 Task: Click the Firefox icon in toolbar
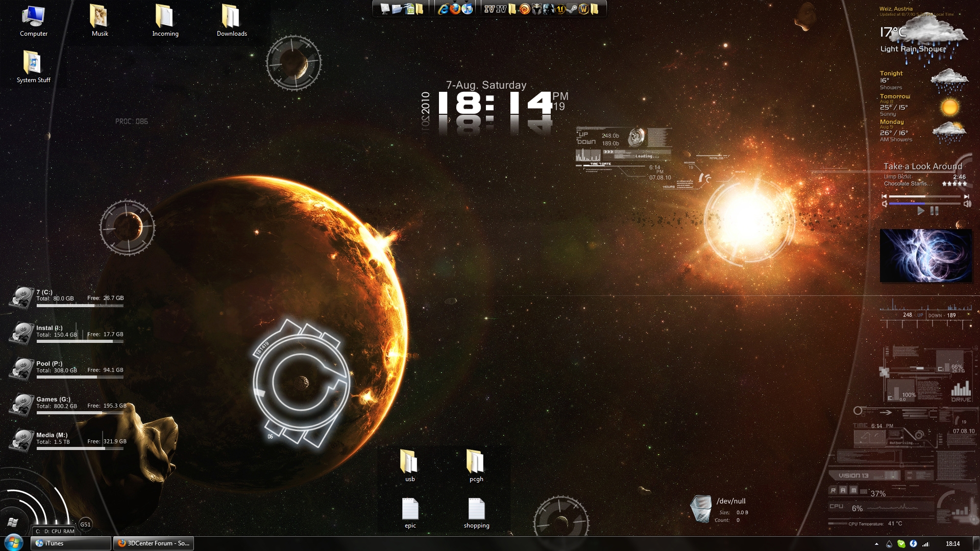point(457,8)
